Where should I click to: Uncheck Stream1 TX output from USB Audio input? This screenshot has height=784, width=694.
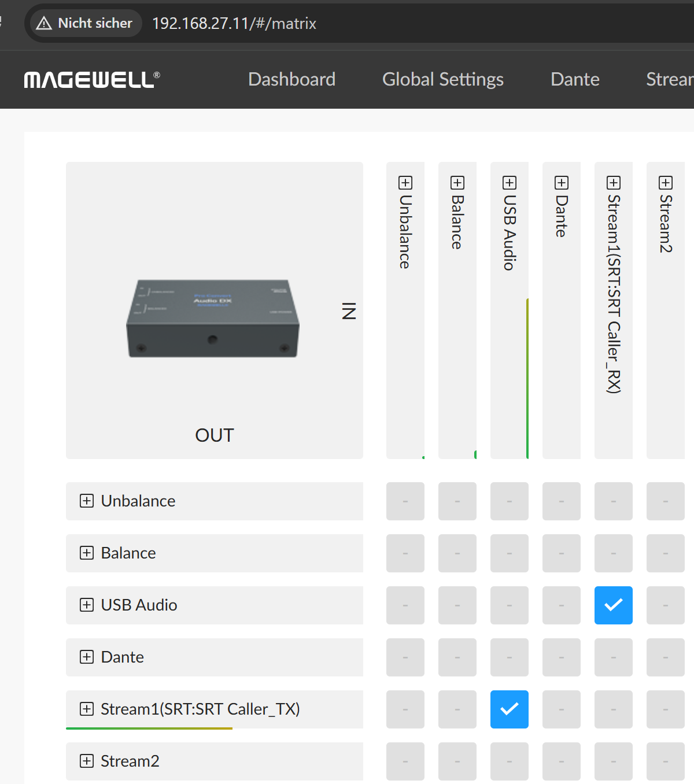(510, 709)
